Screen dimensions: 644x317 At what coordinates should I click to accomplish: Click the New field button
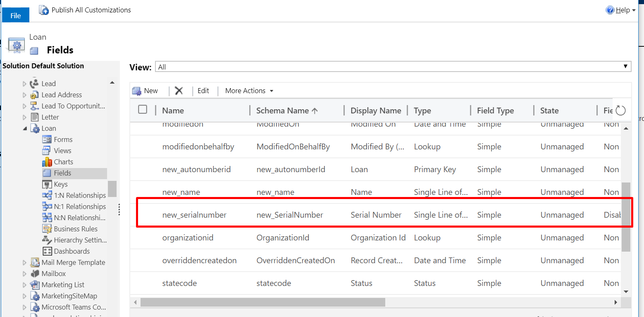[x=145, y=91]
